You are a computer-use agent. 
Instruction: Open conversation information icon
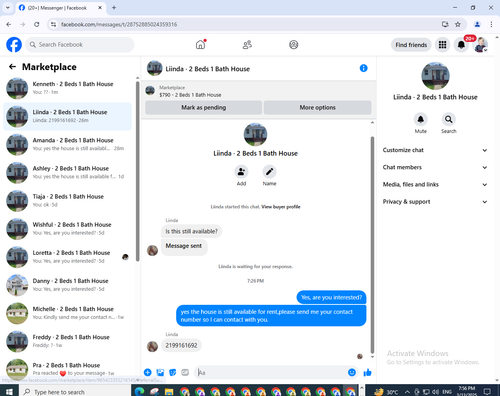tap(363, 68)
